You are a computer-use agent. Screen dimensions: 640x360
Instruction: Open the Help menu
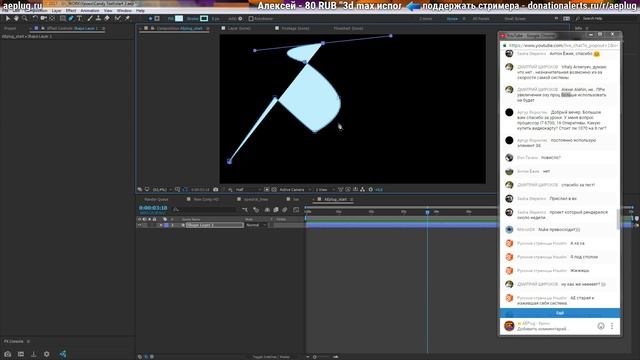tap(140, 11)
